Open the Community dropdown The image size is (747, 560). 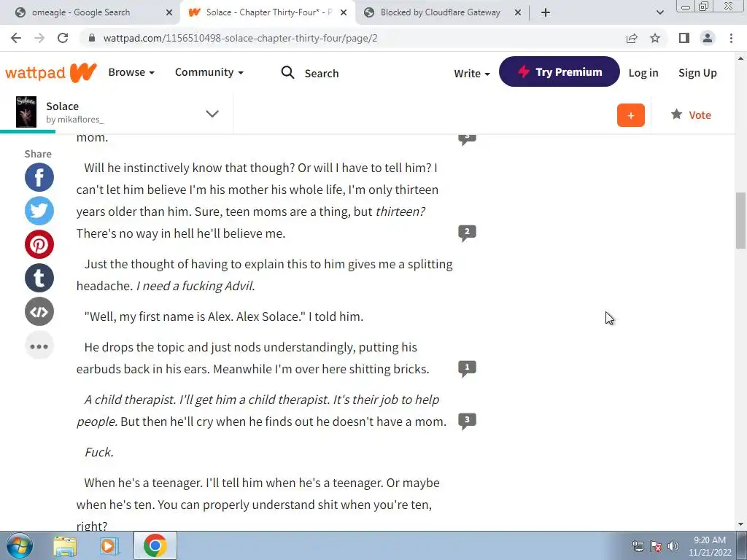209,72
